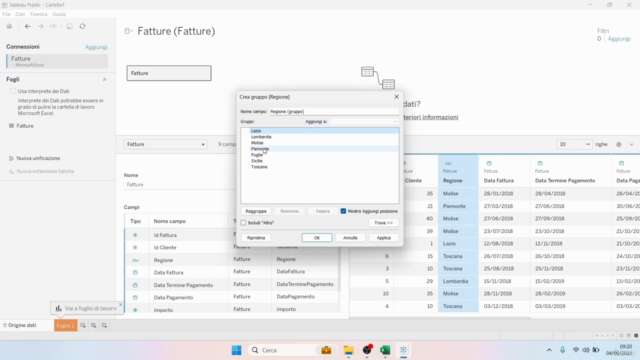640x360 pixels.
Task: Show hidden tray icons chevron
Action: click(549, 350)
